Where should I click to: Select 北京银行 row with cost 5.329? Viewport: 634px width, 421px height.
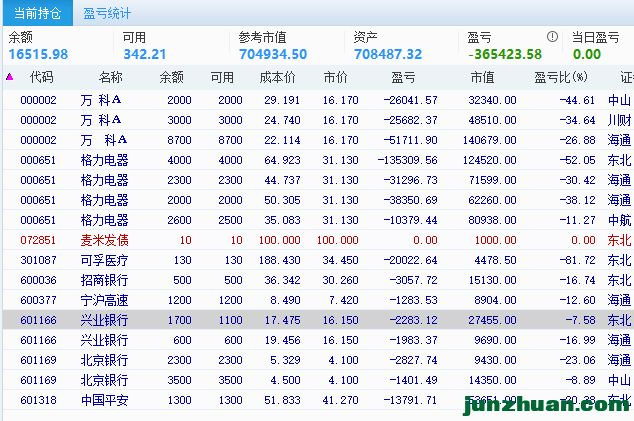[318, 360]
